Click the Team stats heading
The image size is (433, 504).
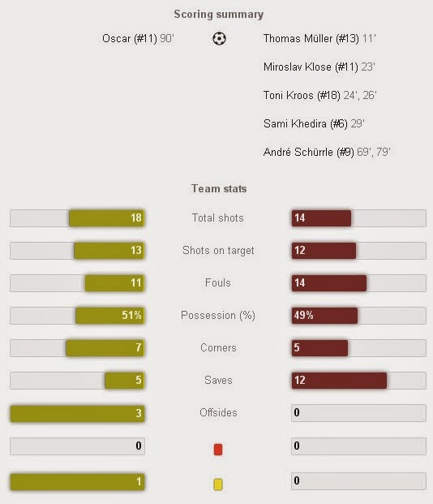tap(219, 188)
